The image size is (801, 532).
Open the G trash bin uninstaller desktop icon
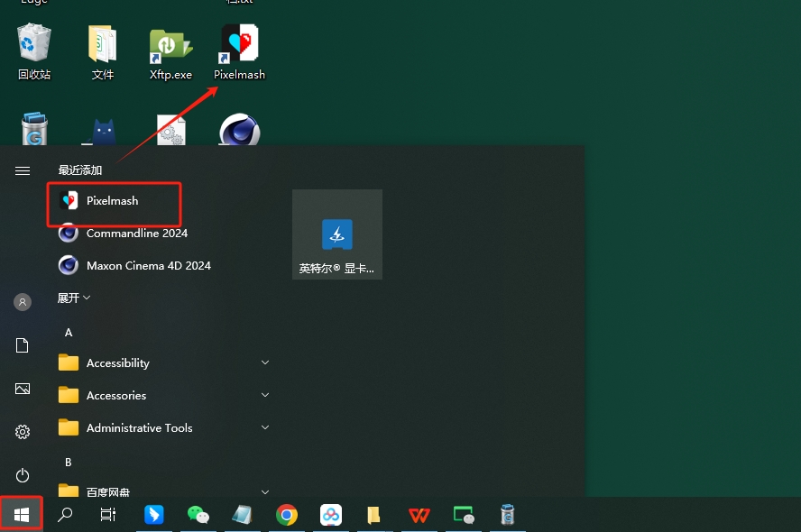pyautogui.click(x=34, y=129)
